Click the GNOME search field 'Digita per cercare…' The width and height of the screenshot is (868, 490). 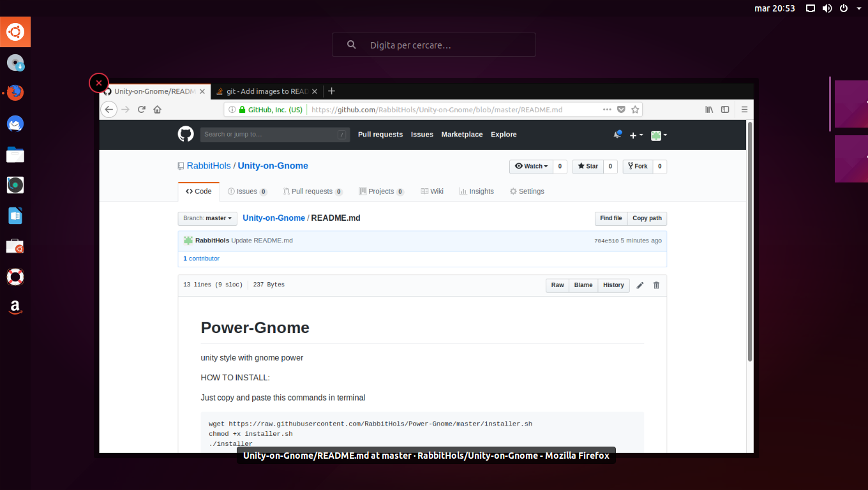pyautogui.click(x=434, y=45)
